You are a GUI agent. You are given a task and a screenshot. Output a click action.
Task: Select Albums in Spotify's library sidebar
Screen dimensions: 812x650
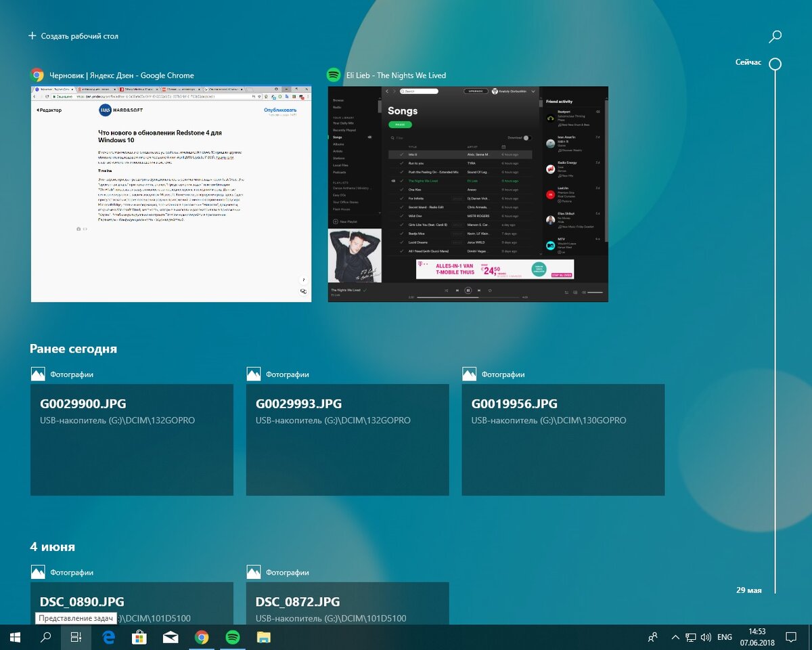coord(338,144)
